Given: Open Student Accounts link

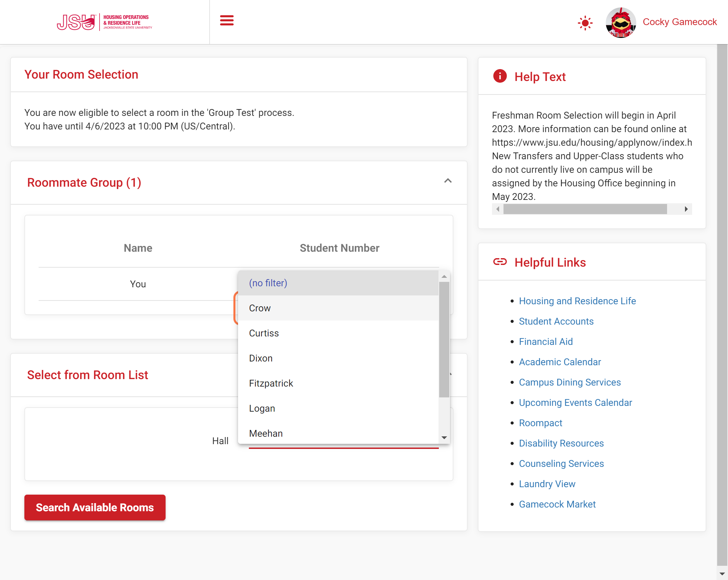Looking at the screenshot, I should [556, 321].
